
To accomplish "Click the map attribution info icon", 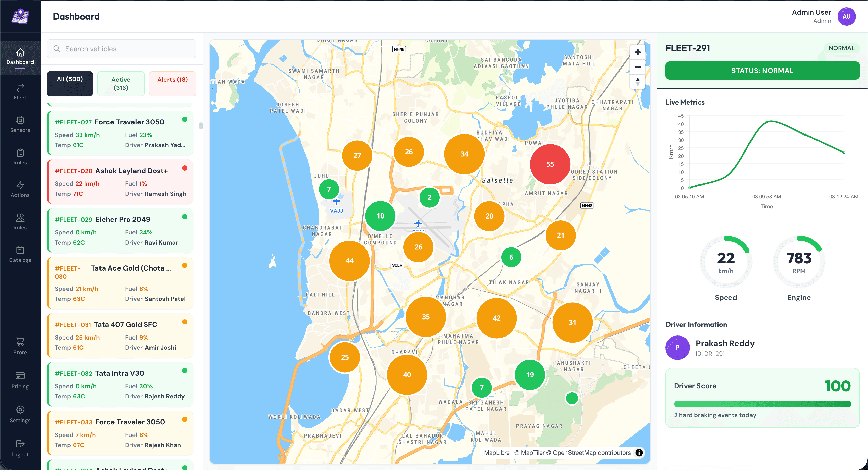I will (x=639, y=453).
